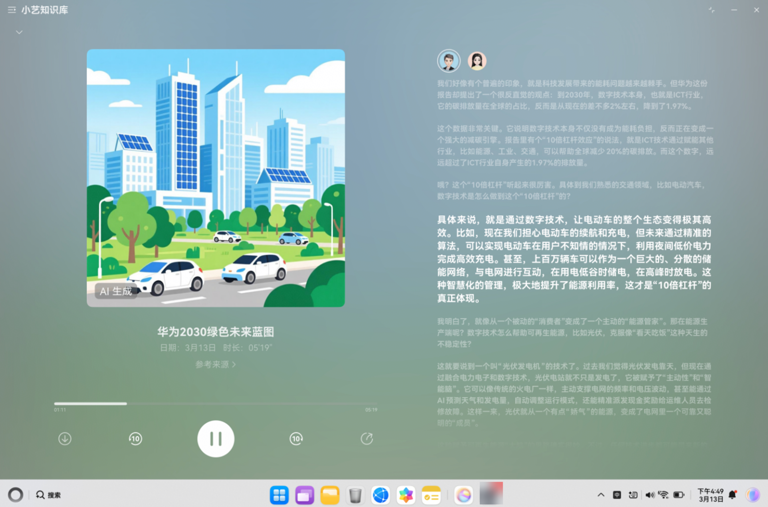The height and width of the screenshot is (507, 768).
Task: Click the total time 05:19
Action: pos(371,410)
